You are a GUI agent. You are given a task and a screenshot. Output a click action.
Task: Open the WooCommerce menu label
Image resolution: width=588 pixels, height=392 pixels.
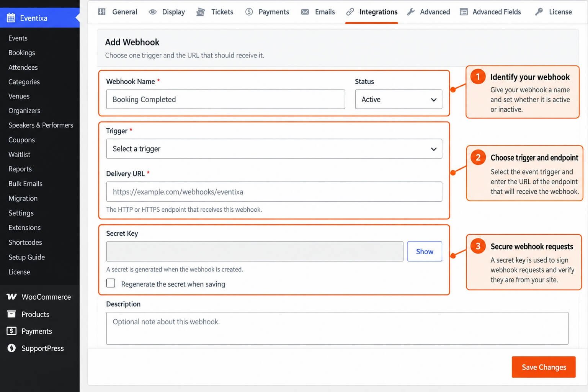tap(46, 297)
